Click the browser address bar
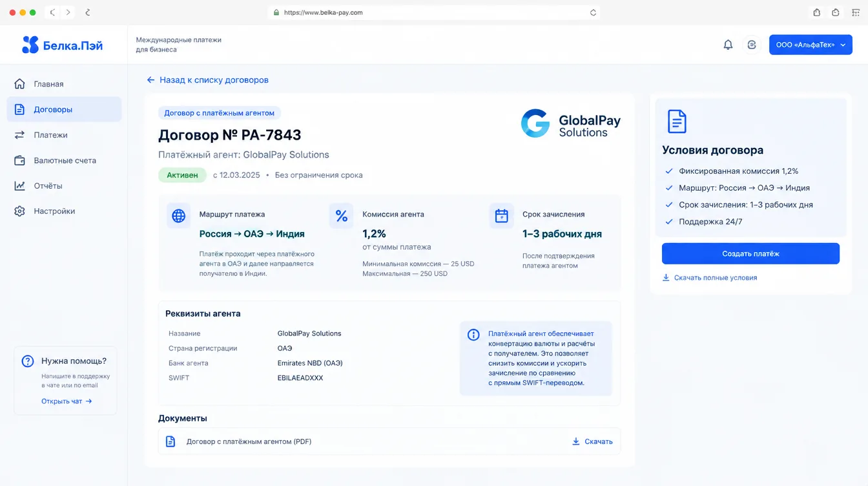The height and width of the screenshot is (486, 868). pyautogui.click(x=434, y=12)
